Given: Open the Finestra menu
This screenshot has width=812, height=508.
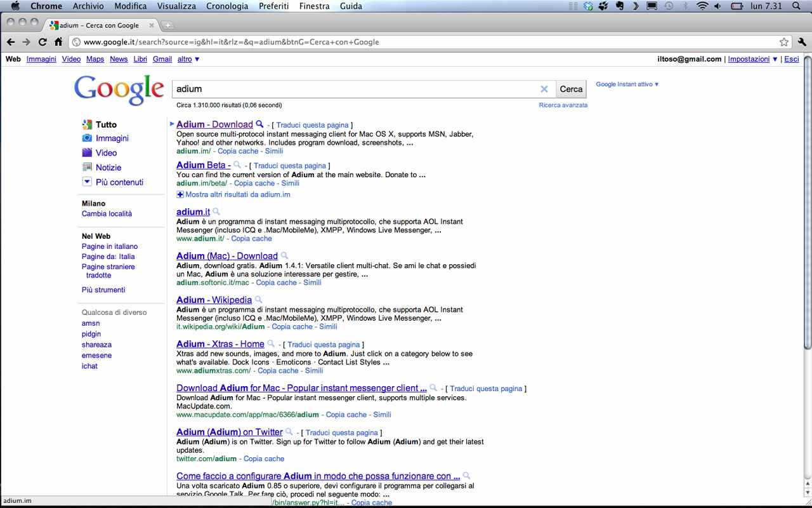Looking at the screenshot, I should (x=315, y=6).
